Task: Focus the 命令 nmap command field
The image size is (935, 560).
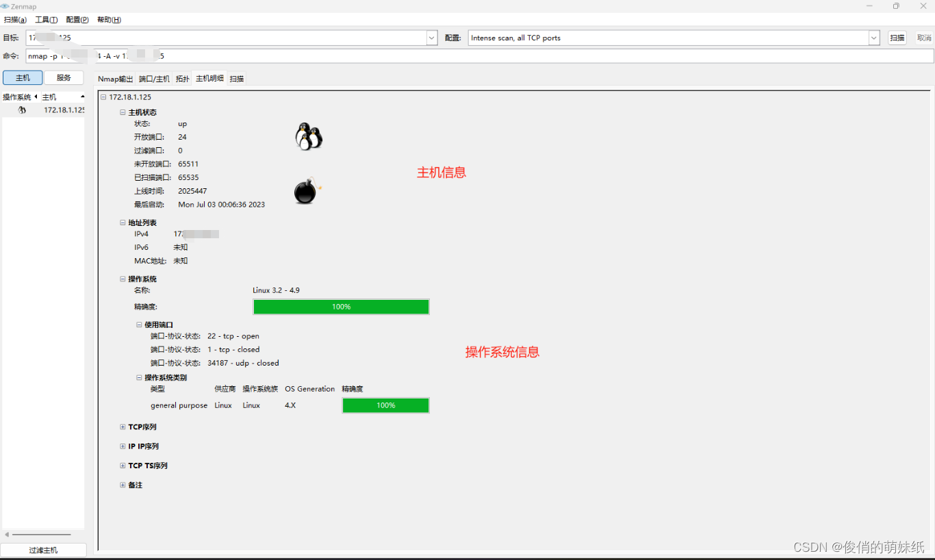Action: point(479,56)
